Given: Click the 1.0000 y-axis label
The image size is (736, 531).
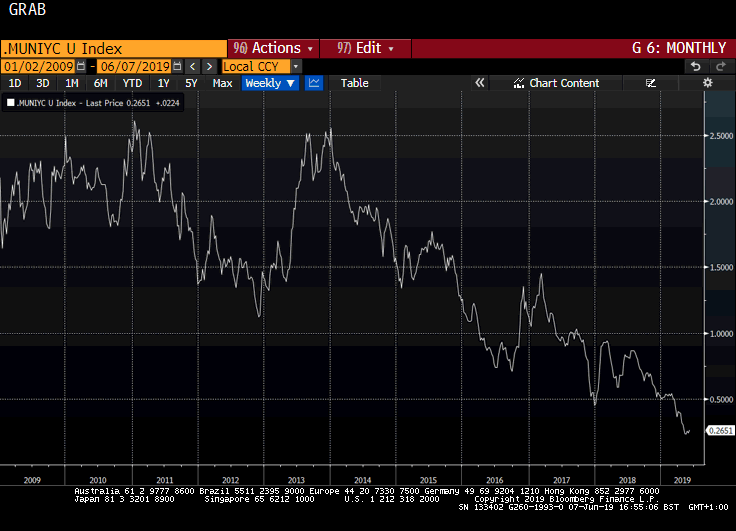Looking at the screenshot, I should [x=721, y=333].
